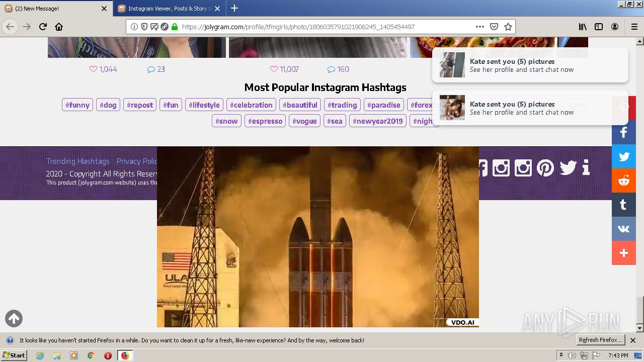
Task: Open #celebration hashtag
Action: (x=251, y=105)
